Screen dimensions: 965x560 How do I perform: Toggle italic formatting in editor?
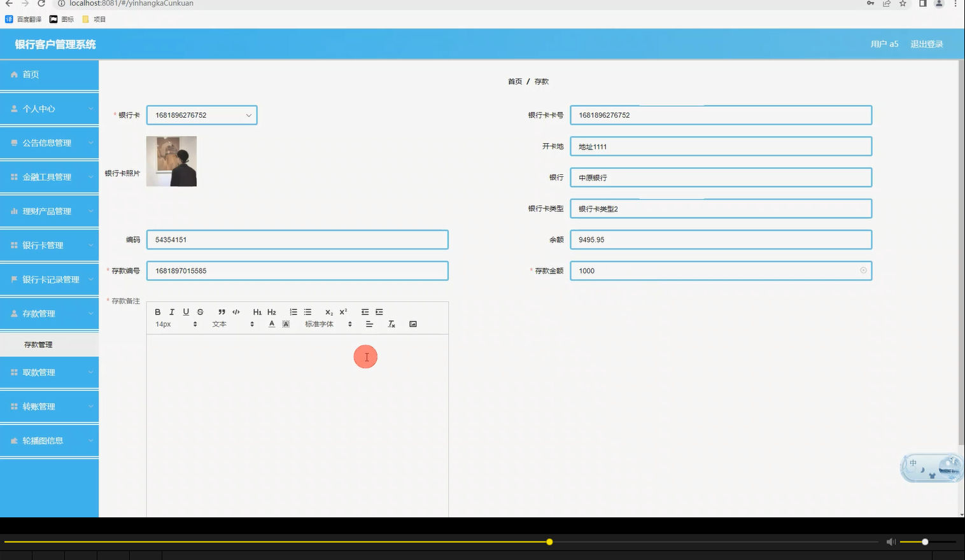pyautogui.click(x=172, y=312)
